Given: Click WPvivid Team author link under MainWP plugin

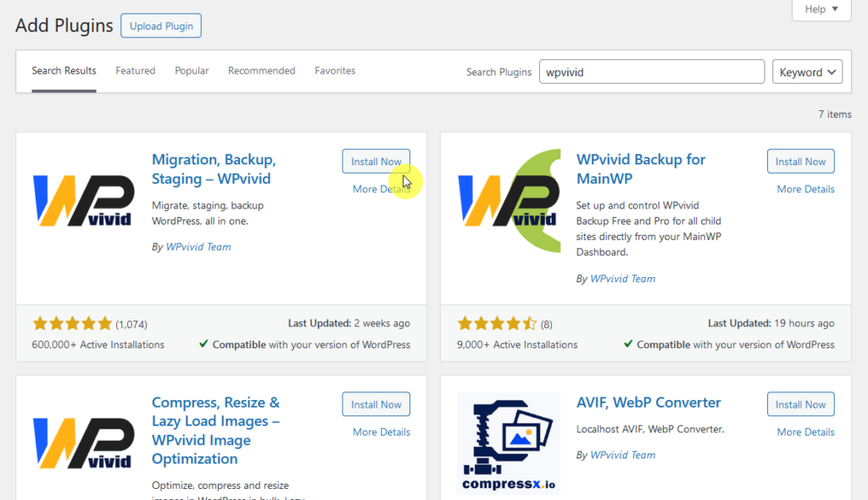Looking at the screenshot, I should point(623,279).
